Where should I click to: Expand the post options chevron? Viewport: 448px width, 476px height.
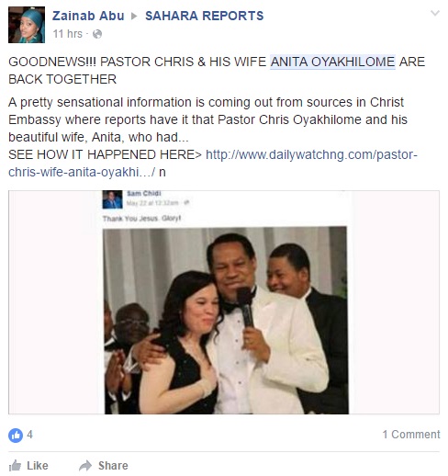435,13
